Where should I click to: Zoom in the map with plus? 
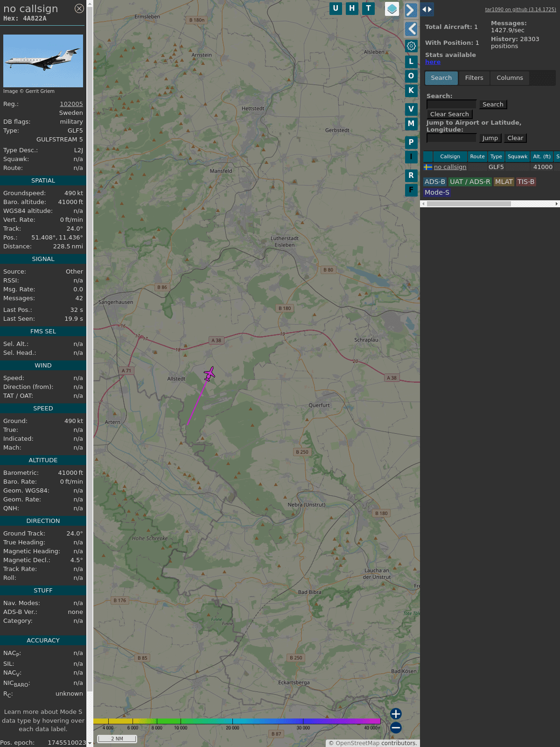[x=396, y=714]
